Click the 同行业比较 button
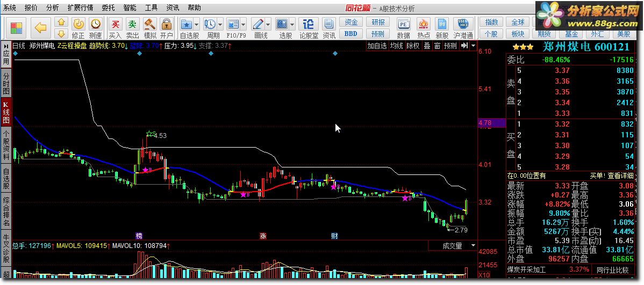This screenshot has width=644, height=285. 612,270
